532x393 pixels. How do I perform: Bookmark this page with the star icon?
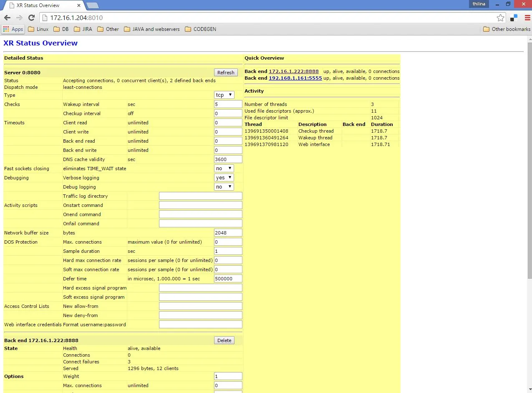click(x=500, y=18)
